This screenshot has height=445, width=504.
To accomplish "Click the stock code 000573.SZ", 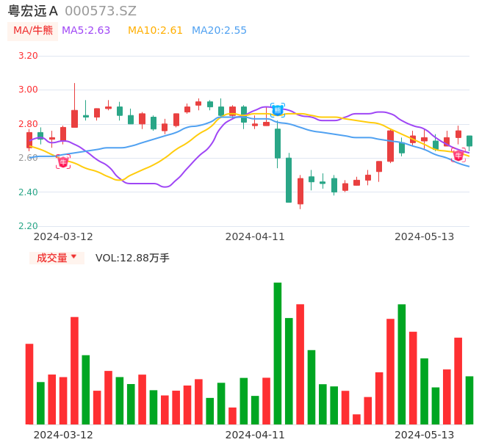I will point(101,11).
